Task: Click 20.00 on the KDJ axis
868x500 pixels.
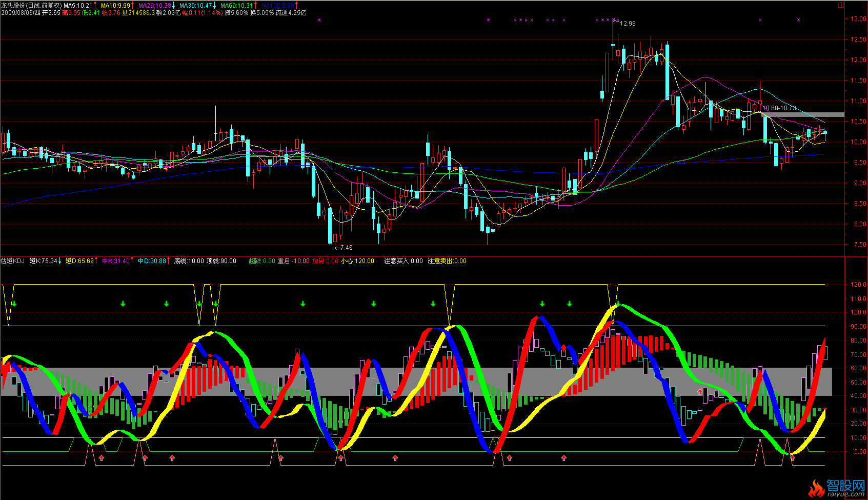Action: pos(859,424)
